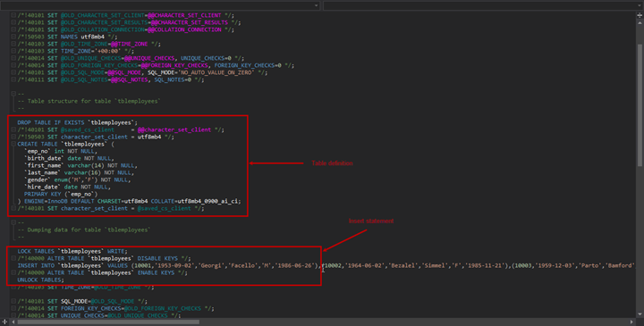This screenshot has width=644, height=326.
Task: Collapse the SQL_MODE=@OLD_SQL_MODE comment line
Action: tap(13, 301)
